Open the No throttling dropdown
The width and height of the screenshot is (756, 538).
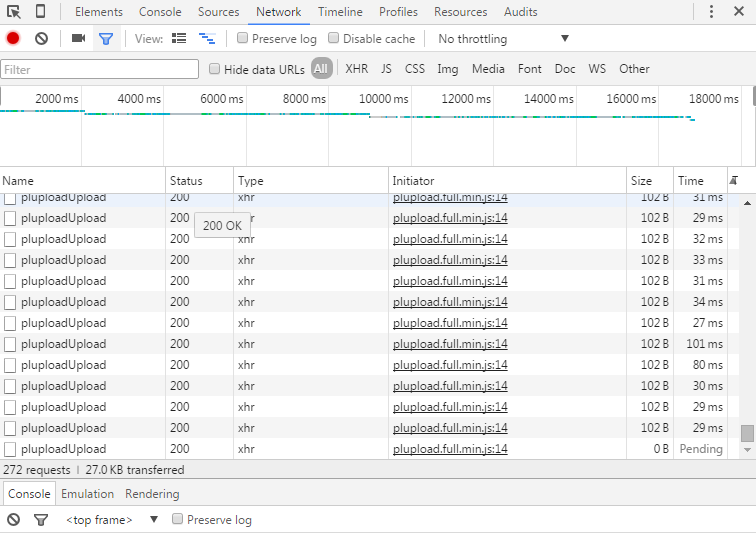point(503,39)
